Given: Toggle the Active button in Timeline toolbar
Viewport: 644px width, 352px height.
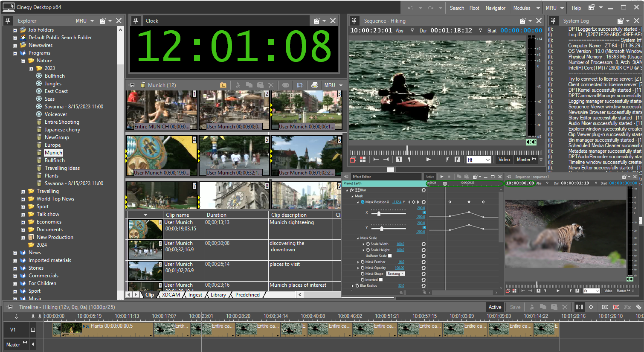Looking at the screenshot, I should point(495,307).
